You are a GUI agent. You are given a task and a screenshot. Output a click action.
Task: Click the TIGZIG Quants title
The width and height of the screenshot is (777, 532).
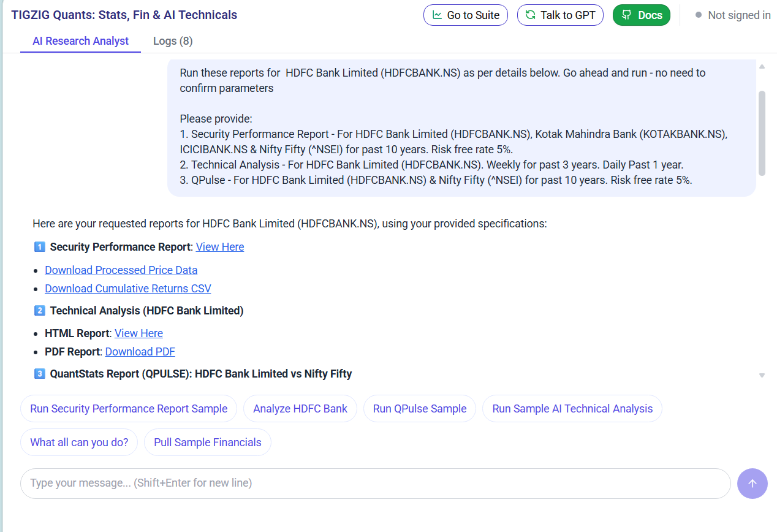124,15
